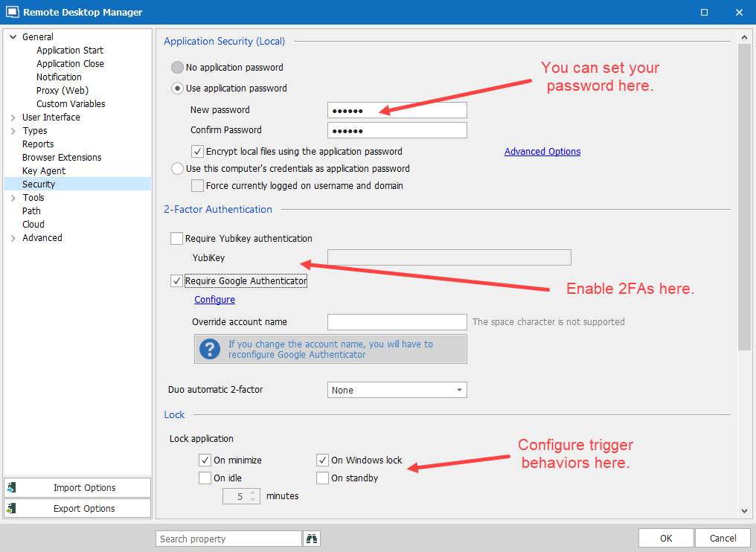
Task: Click the Configure link for Google Authenticator
Action: pyautogui.click(x=214, y=300)
